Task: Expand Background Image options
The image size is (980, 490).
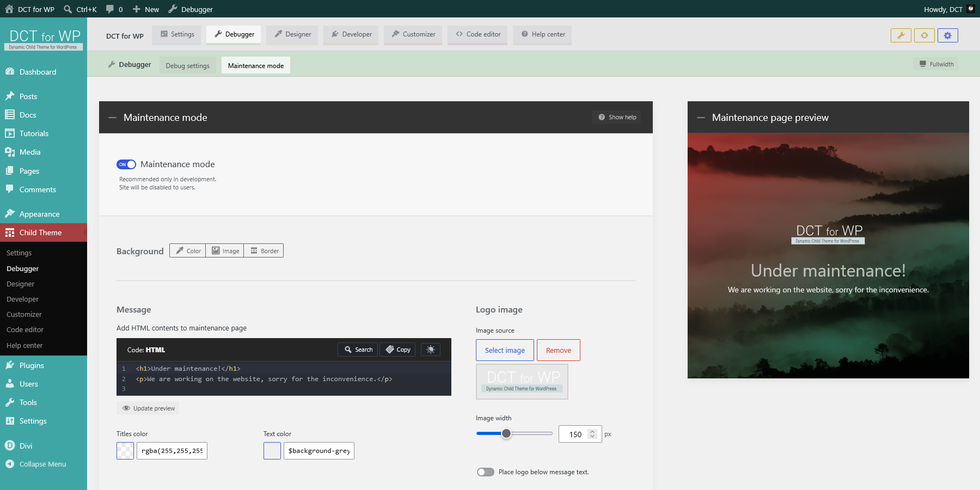Action: pyautogui.click(x=225, y=251)
